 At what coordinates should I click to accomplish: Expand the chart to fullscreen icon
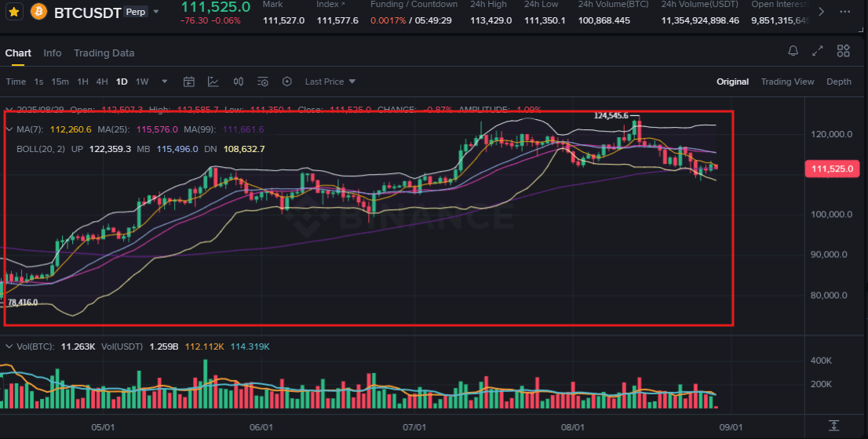pyautogui.click(x=818, y=52)
